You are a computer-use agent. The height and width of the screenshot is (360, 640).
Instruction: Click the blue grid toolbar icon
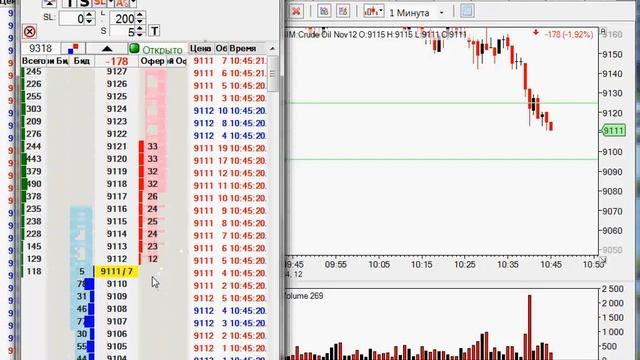[x=467, y=11]
